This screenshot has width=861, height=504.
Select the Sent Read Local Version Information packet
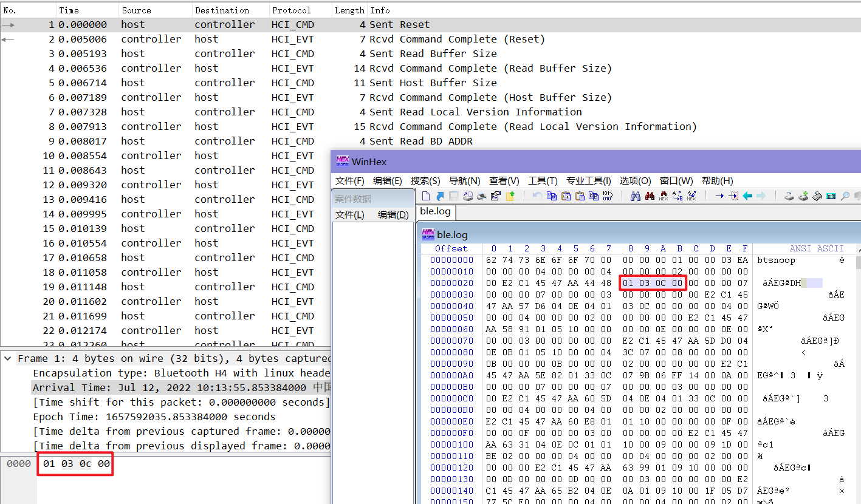pyautogui.click(x=430, y=112)
